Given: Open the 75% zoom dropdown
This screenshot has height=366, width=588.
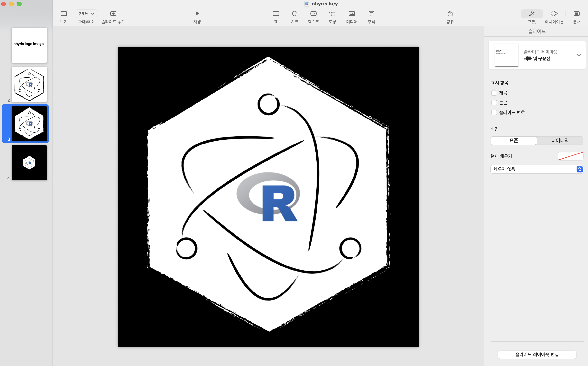Looking at the screenshot, I should (86, 14).
